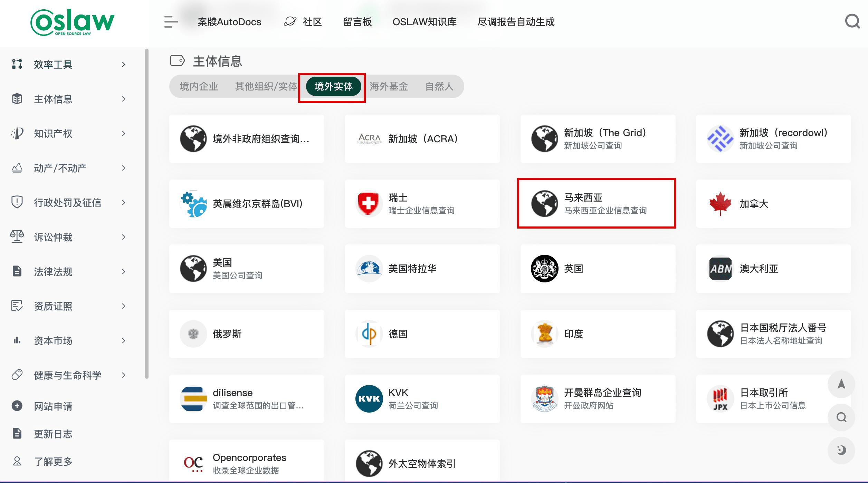The width and height of the screenshot is (868, 483).
Task: Open 更新日志 in the sidebar
Action: pos(53,434)
